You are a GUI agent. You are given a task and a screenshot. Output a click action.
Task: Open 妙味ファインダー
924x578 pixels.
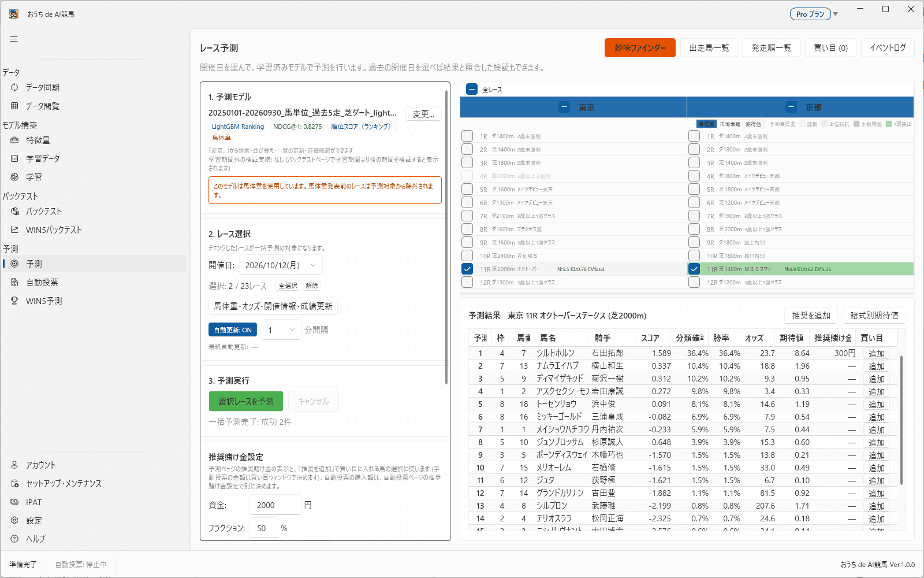640,48
